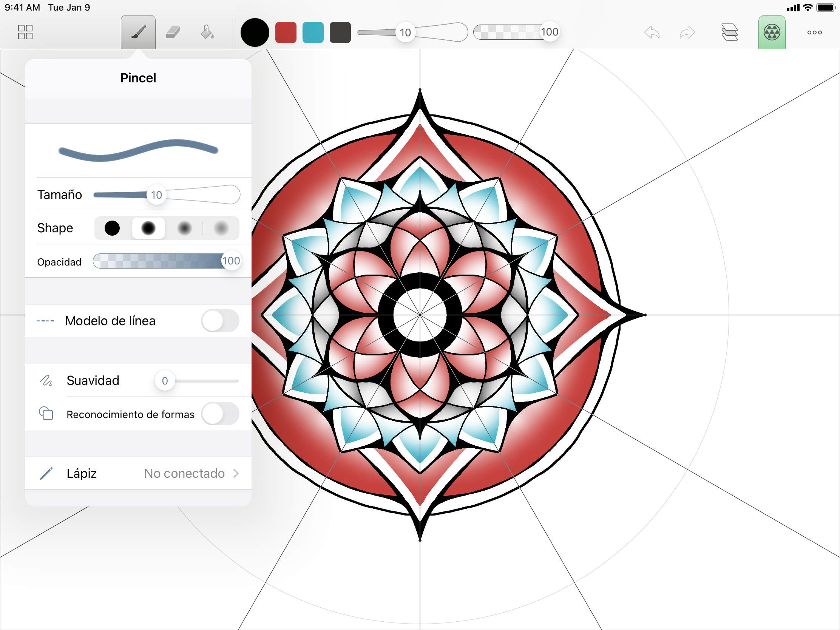Click toolbar brush size slider knob 10

coord(405,32)
